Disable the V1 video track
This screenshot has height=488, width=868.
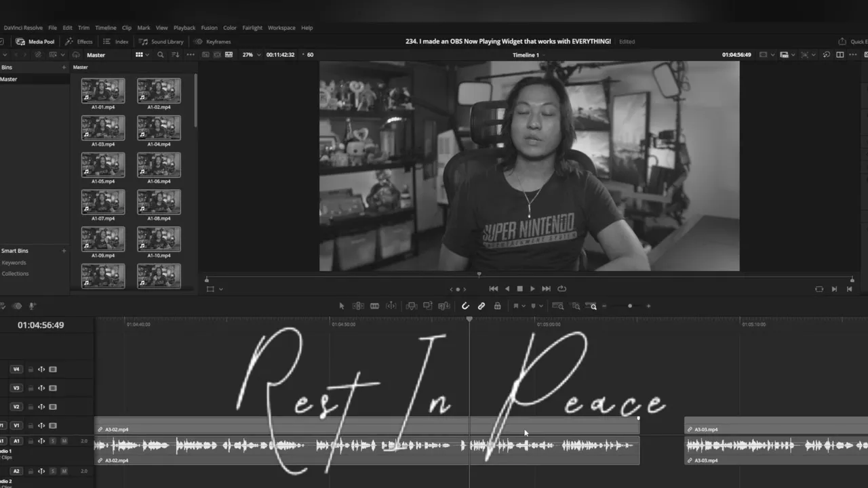53,426
